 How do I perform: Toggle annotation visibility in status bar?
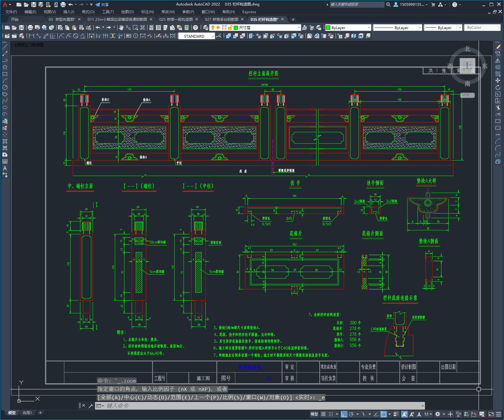coord(404,414)
